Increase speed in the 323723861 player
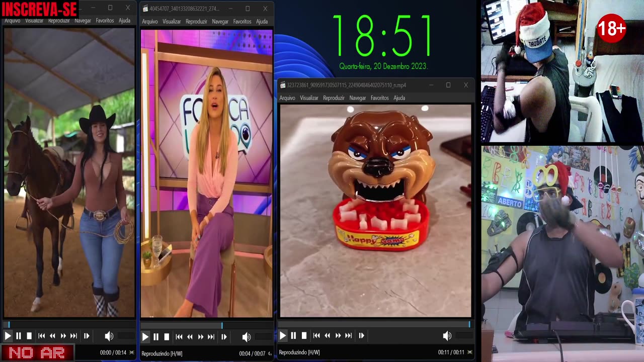Image resolution: width=644 pixels, height=362 pixels. [338, 335]
